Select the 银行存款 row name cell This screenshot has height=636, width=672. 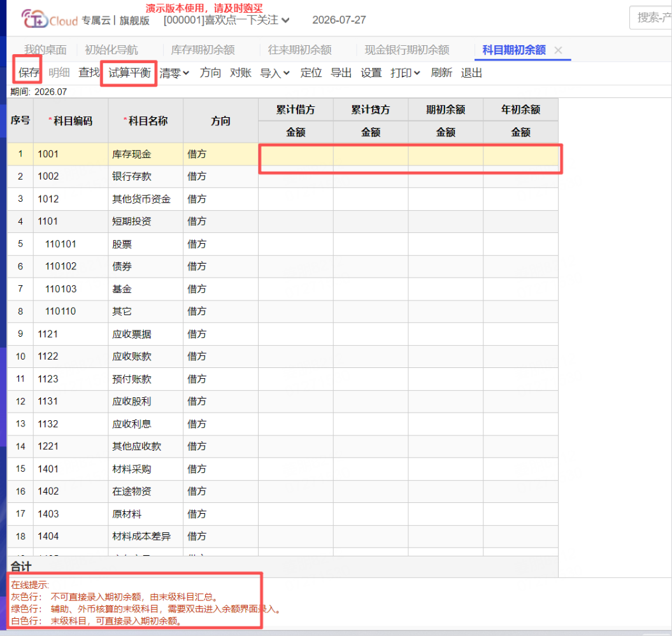(x=146, y=176)
